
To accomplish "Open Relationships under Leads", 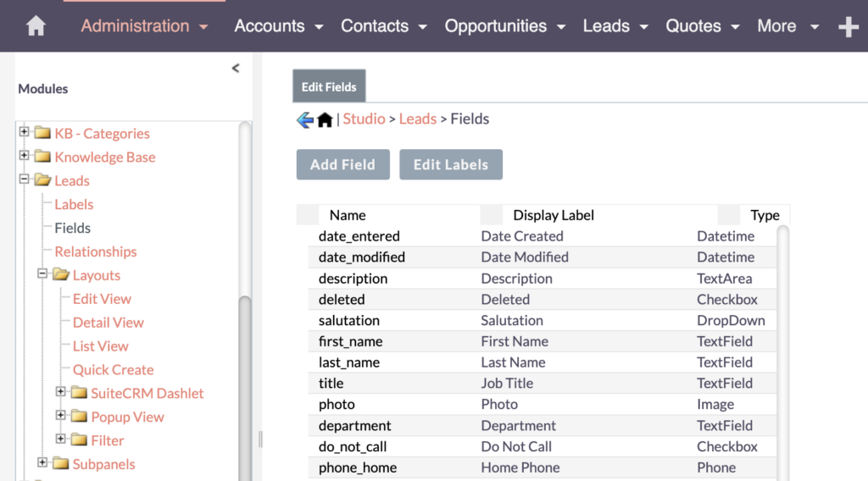I will click(95, 252).
